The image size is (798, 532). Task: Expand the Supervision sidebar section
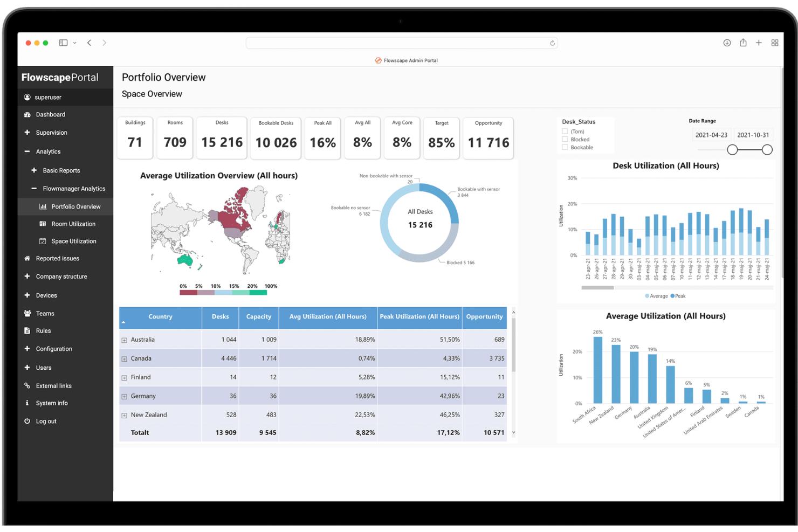pos(27,132)
